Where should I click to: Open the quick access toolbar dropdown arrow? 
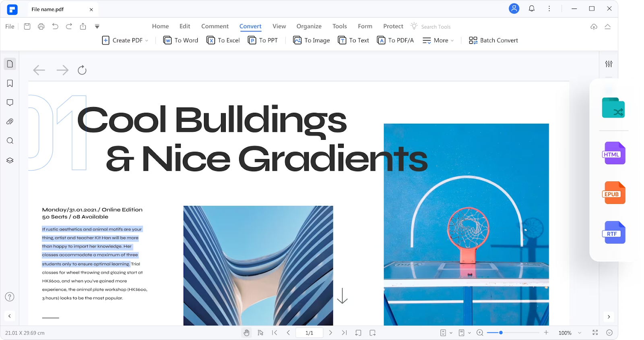pyautogui.click(x=97, y=27)
